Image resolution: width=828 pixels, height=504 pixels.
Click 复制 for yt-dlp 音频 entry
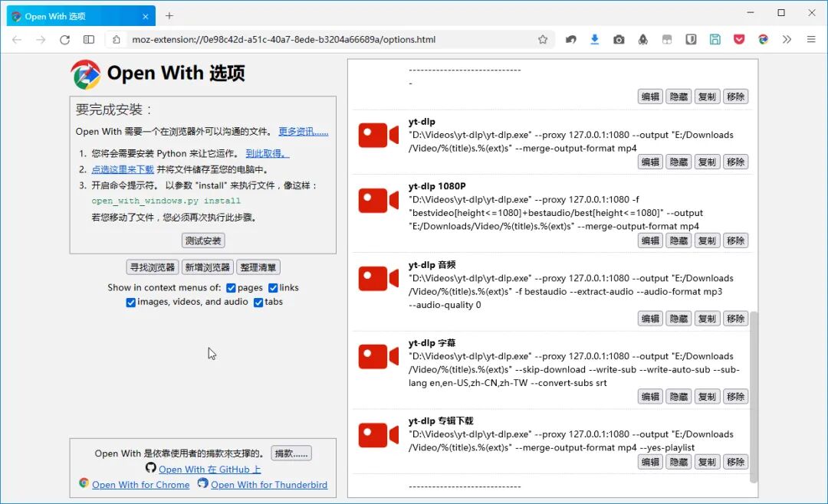[x=707, y=319]
